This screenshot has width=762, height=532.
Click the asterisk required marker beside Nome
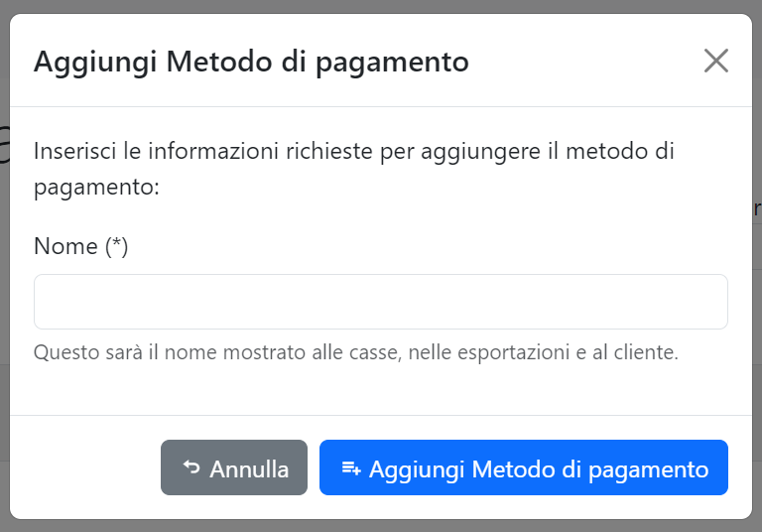[x=117, y=242]
